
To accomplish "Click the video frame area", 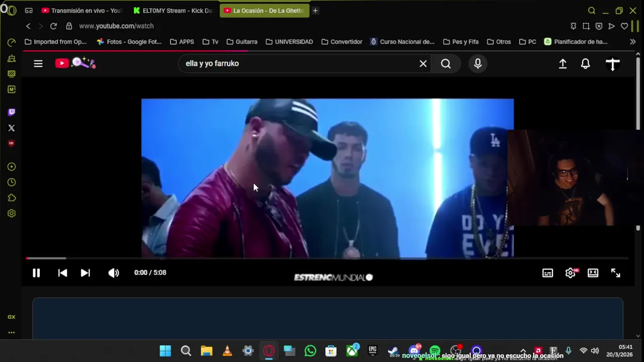I will (328, 178).
